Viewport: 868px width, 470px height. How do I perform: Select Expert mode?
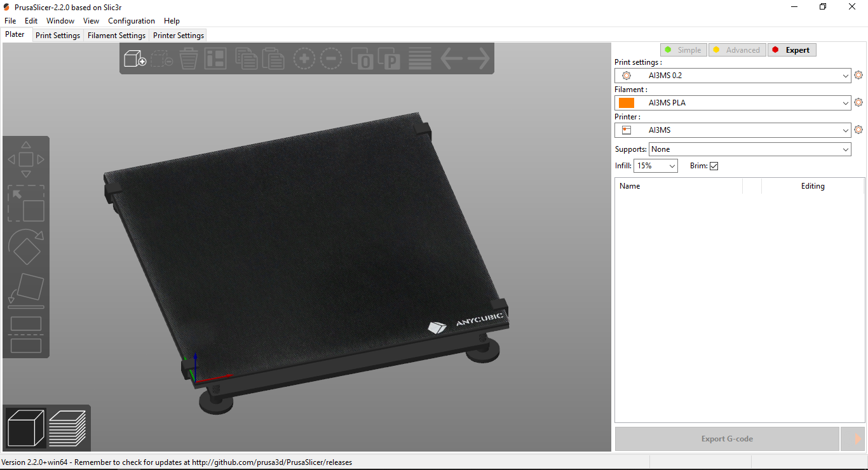(792, 50)
